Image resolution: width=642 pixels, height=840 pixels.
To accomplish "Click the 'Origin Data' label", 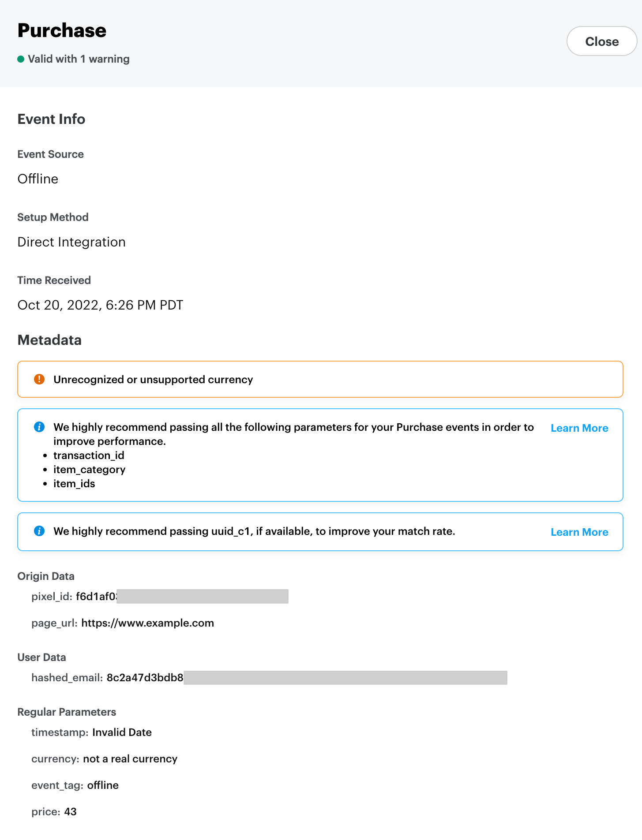I will 46,576.
